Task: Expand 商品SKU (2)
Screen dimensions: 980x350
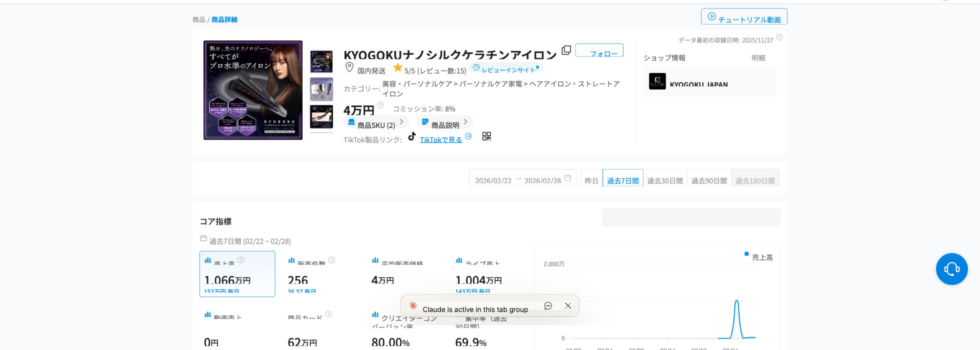Action: [x=376, y=122]
